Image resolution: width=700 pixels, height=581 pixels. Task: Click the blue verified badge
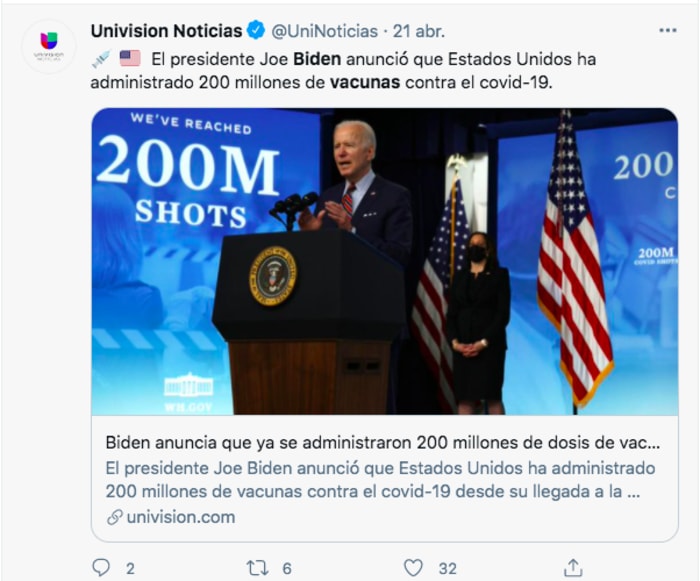point(258,31)
